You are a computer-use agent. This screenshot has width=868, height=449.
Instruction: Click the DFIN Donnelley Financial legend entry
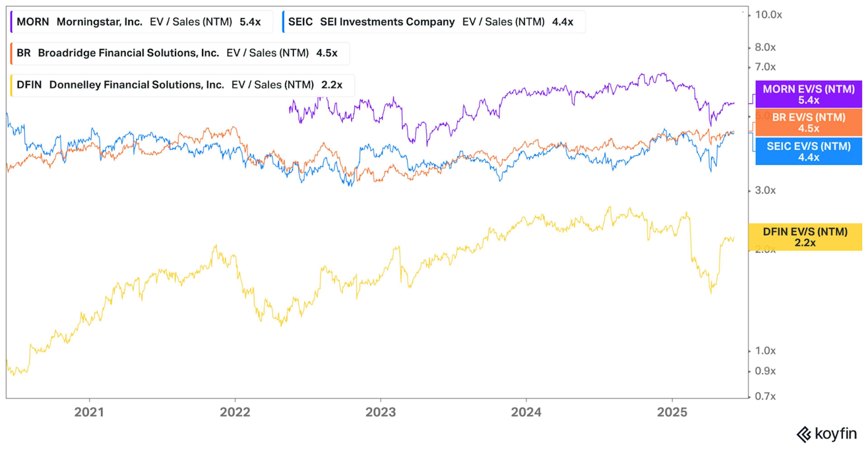coord(182,85)
